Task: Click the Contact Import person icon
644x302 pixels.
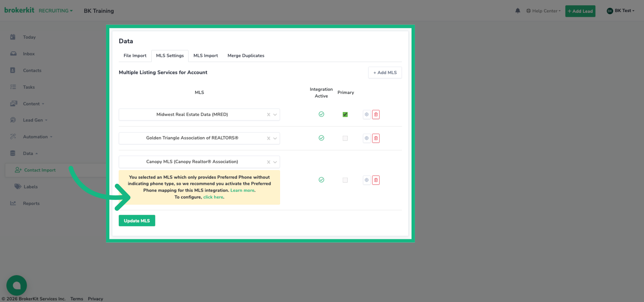Action: click(x=18, y=170)
